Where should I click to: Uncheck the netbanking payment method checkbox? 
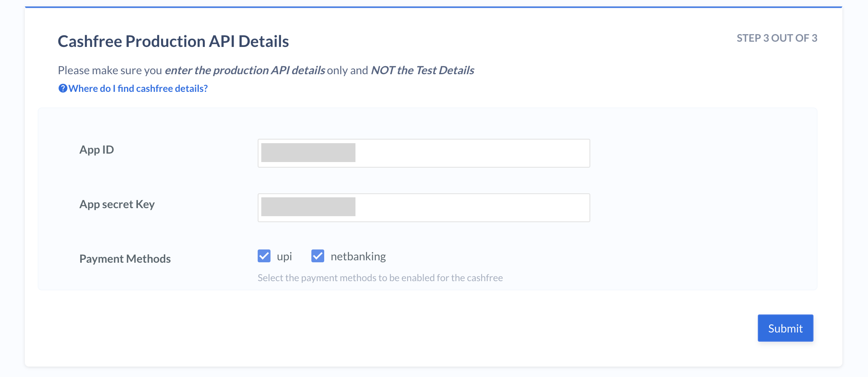(318, 256)
